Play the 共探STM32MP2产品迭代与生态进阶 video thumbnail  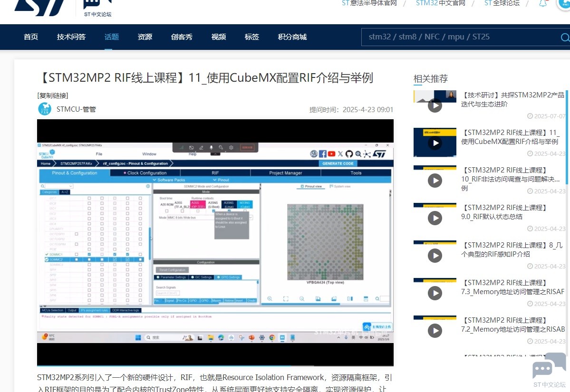[435, 105]
